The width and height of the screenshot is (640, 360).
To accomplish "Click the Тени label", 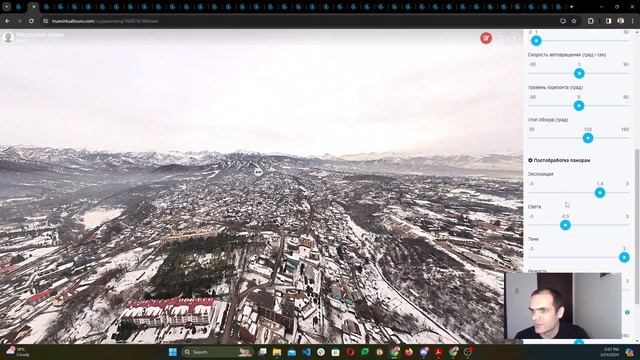I will coord(533,239).
